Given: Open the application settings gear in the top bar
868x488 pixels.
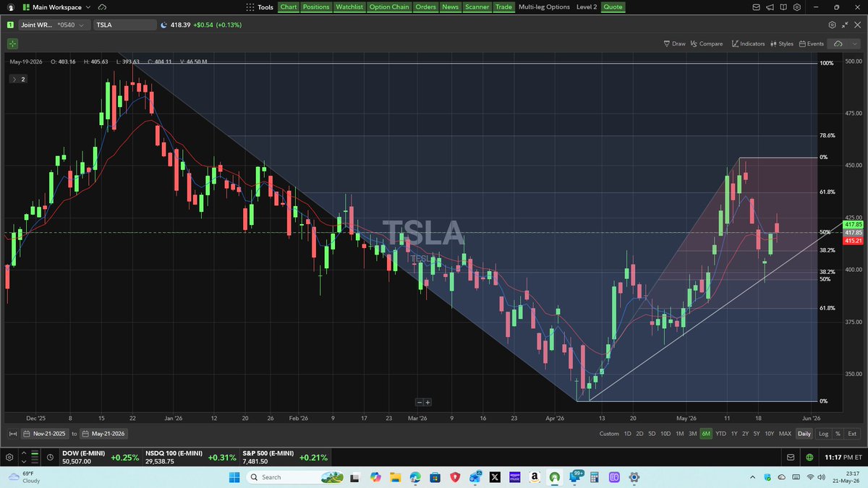Looking at the screenshot, I should click(796, 7).
